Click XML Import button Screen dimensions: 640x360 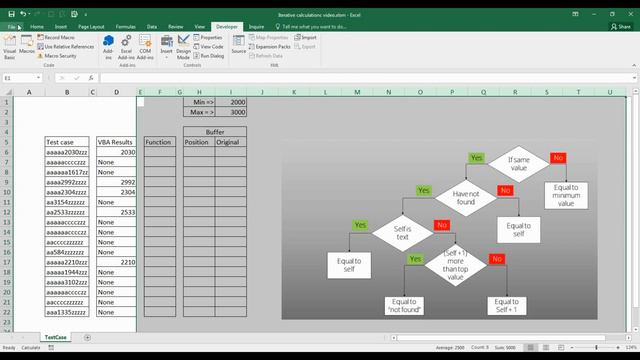[305, 37]
